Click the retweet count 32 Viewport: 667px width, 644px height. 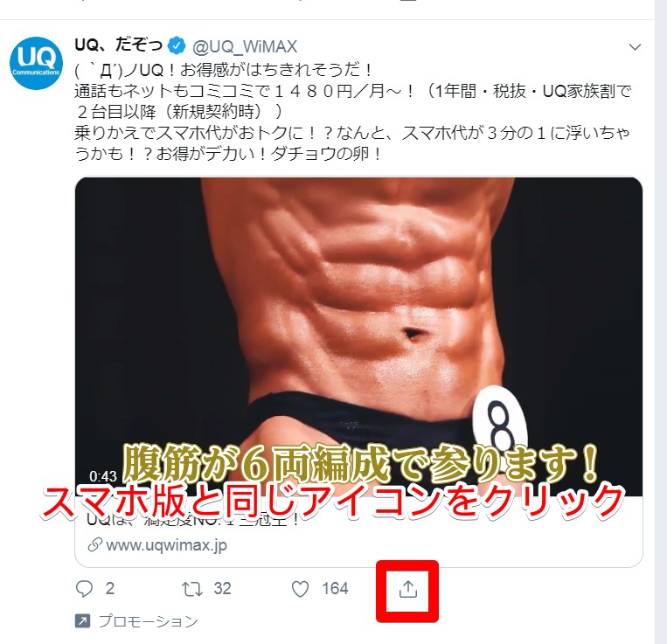222,589
